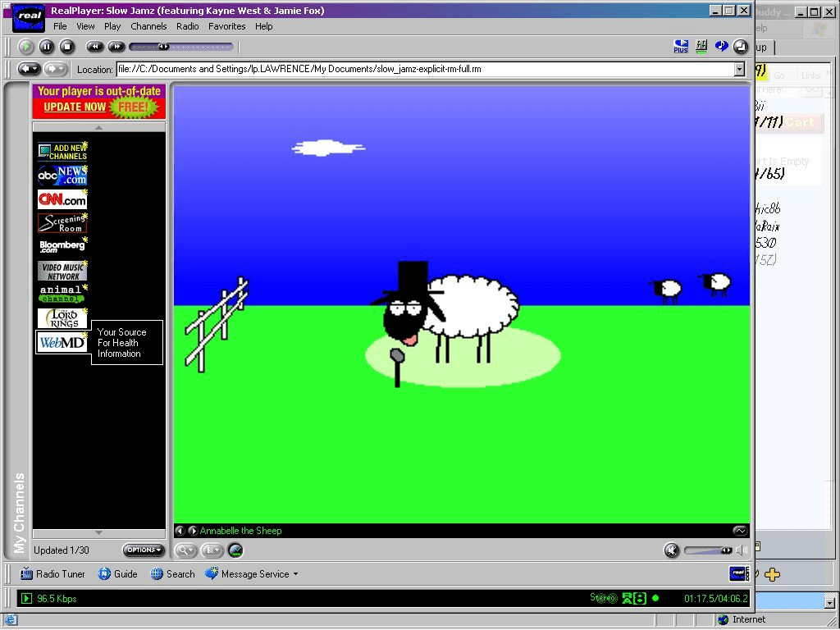Go to the previous clip arrow
The height and width of the screenshot is (630, 840).
(180, 531)
